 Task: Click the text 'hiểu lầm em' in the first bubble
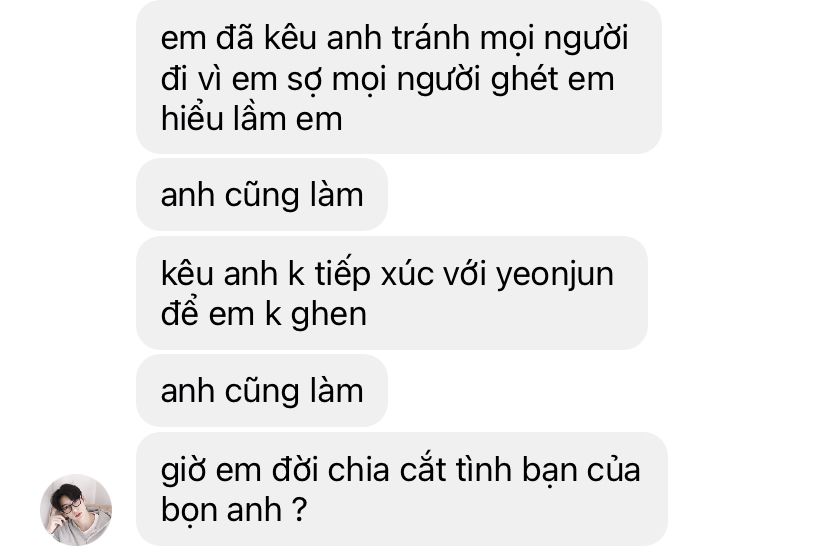tap(251, 118)
